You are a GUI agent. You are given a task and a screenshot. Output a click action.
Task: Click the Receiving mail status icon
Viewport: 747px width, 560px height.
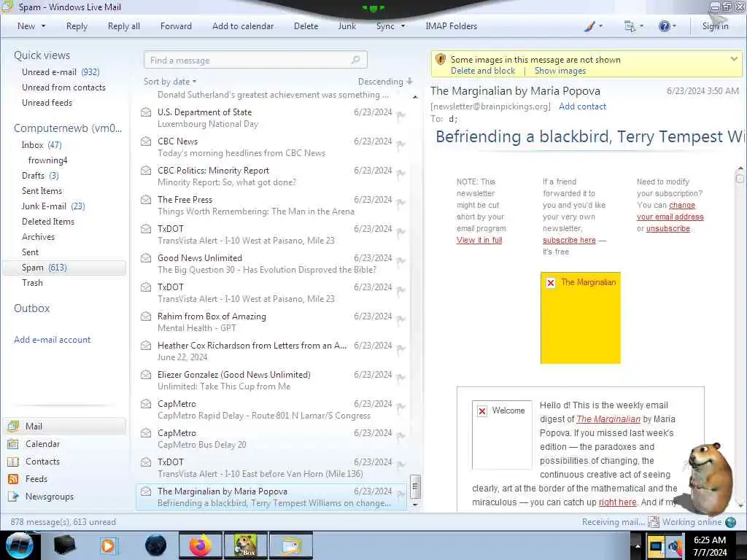coord(653,522)
